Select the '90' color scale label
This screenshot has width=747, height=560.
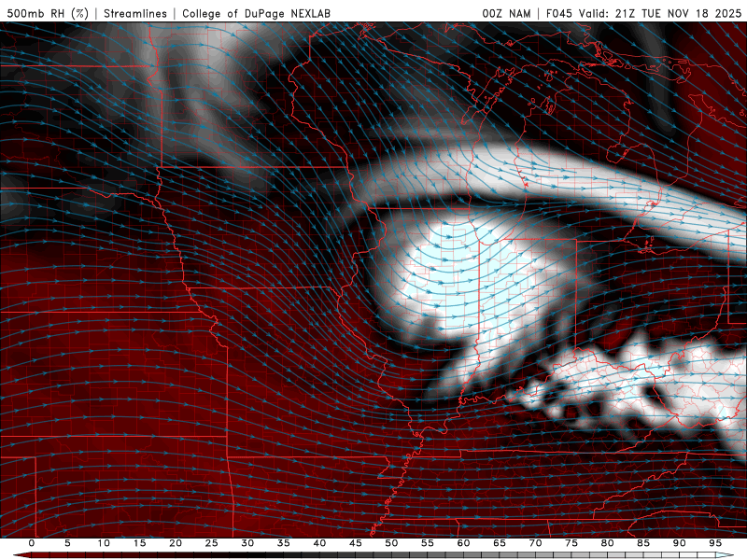680,543
